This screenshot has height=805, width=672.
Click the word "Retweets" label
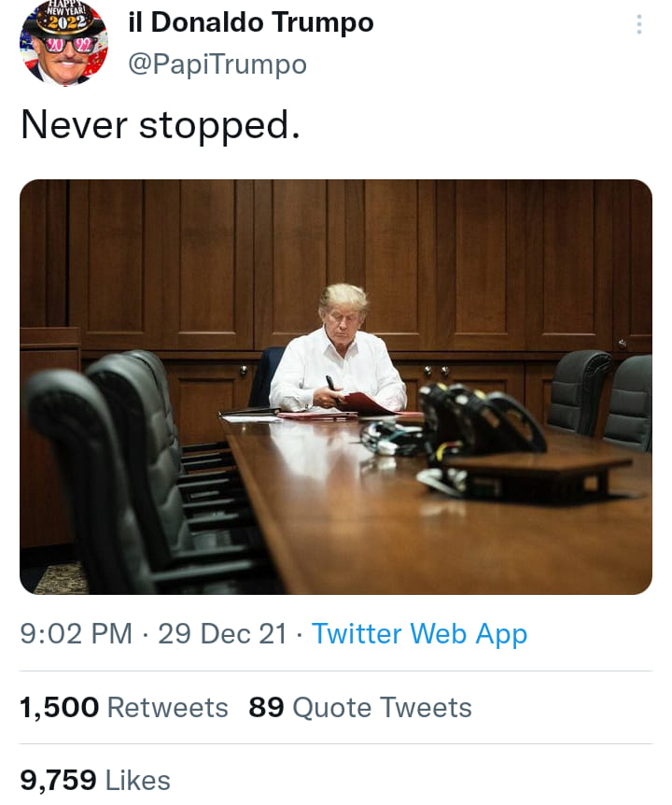[x=168, y=708]
